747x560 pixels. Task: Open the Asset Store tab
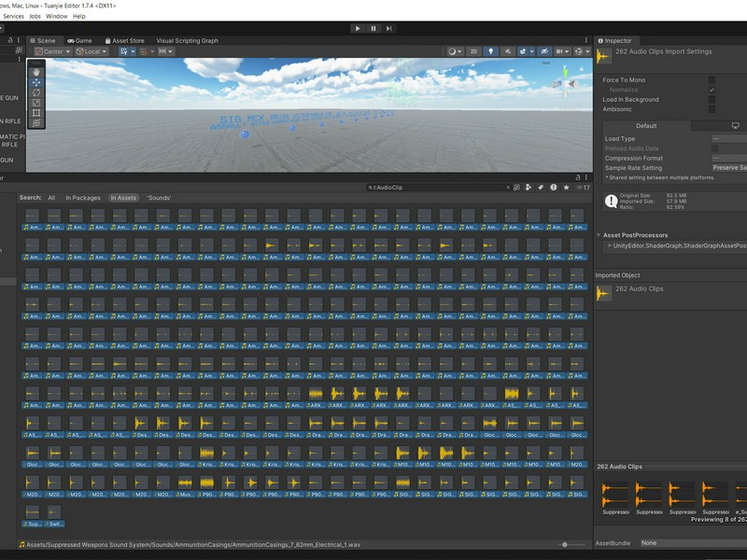(x=124, y=40)
